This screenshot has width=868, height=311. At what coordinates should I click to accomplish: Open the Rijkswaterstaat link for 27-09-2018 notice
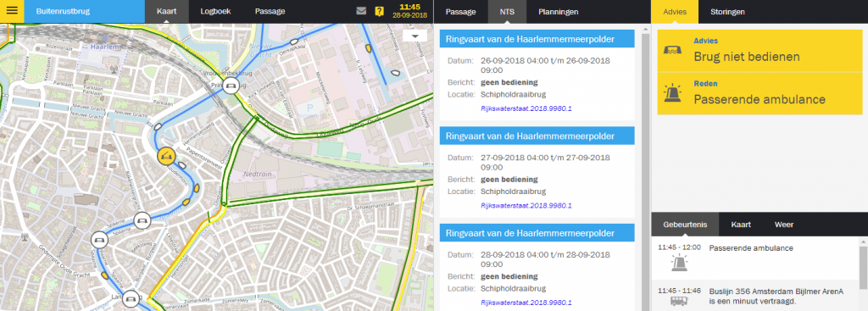pos(526,206)
